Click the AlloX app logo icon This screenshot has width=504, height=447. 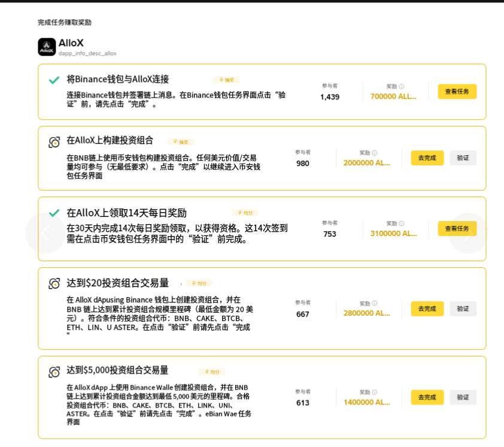[x=47, y=47]
